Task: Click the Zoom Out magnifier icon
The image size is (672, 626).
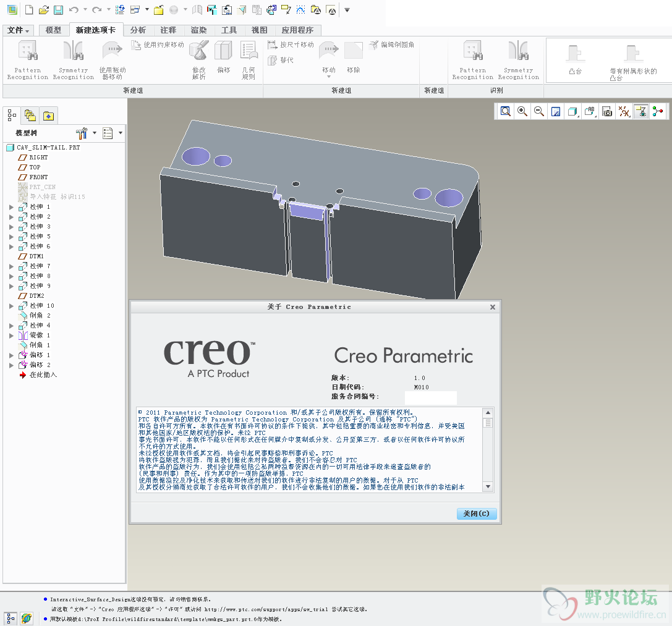Action: pyautogui.click(x=538, y=111)
